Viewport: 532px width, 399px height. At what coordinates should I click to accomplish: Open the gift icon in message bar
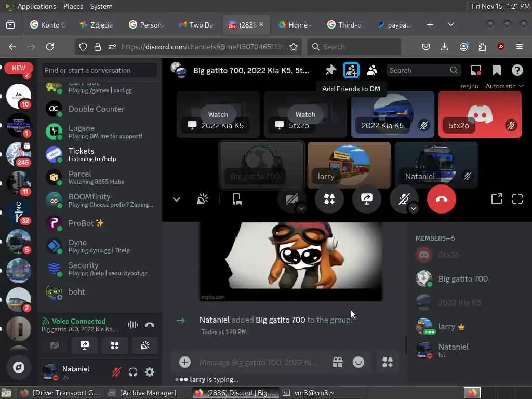click(x=337, y=362)
